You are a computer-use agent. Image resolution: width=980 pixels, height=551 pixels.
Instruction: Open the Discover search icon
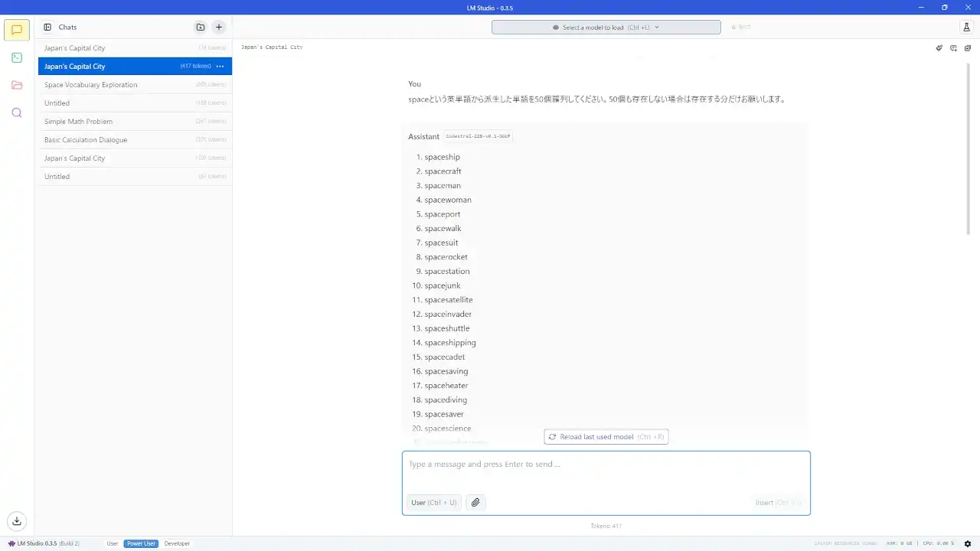click(x=16, y=112)
